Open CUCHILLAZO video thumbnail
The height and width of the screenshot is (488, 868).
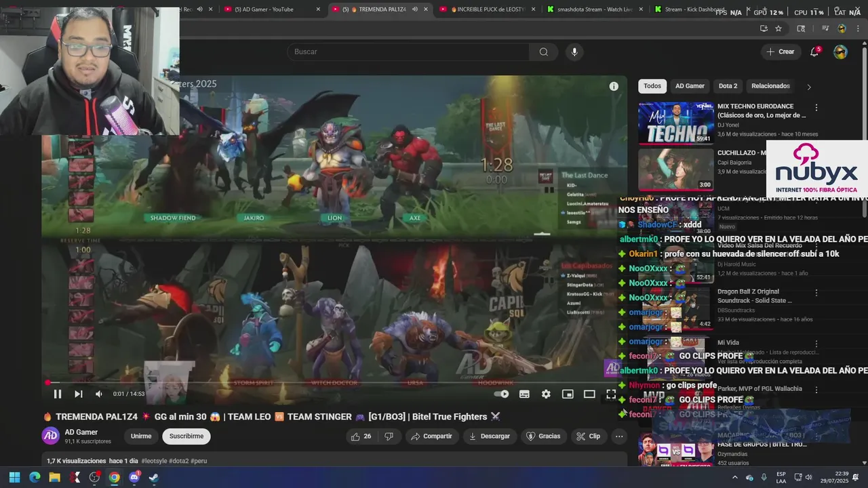(675, 169)
